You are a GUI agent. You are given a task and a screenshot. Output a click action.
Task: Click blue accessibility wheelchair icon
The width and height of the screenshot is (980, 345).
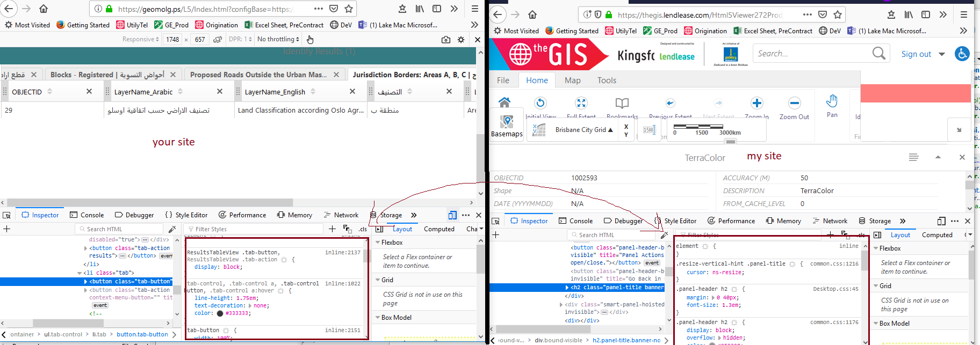[x=962, y=54]
